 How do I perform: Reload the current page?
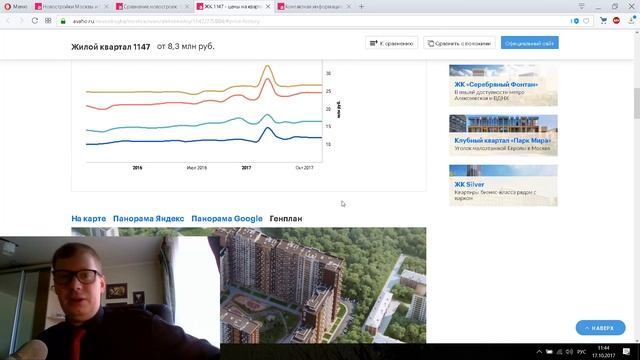35,21
